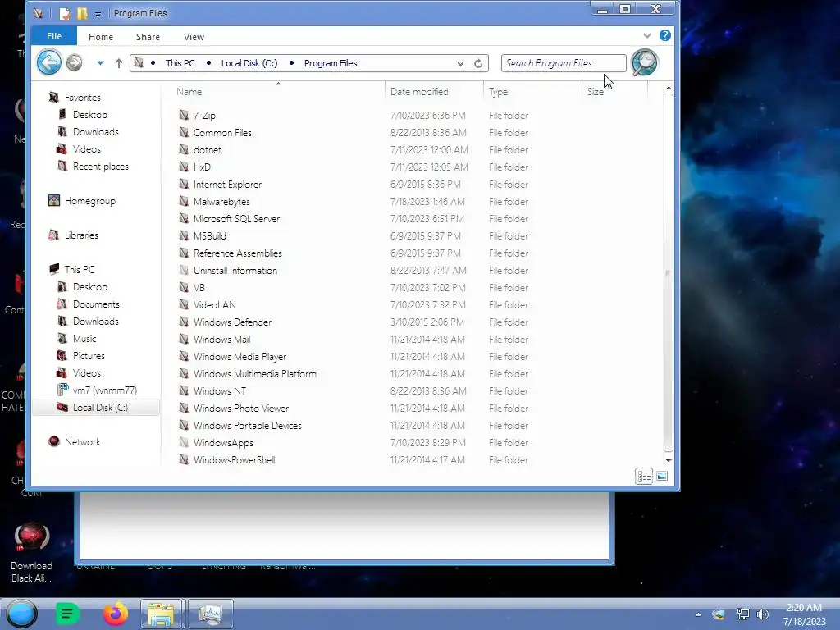Switch to the Share ribbon tab
The height and width of the screenshot is (630, 840).
point(148,37)
